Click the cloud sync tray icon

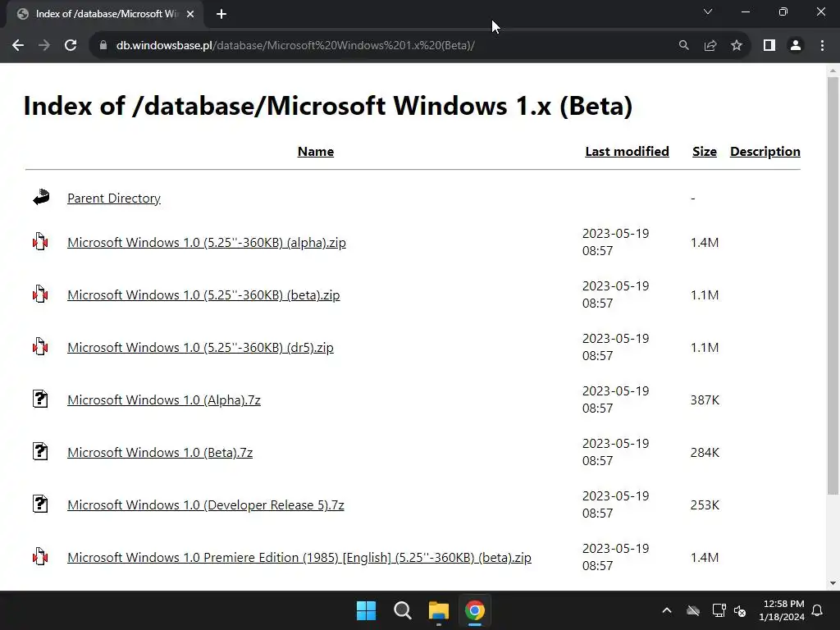click(x=693, y=610)
